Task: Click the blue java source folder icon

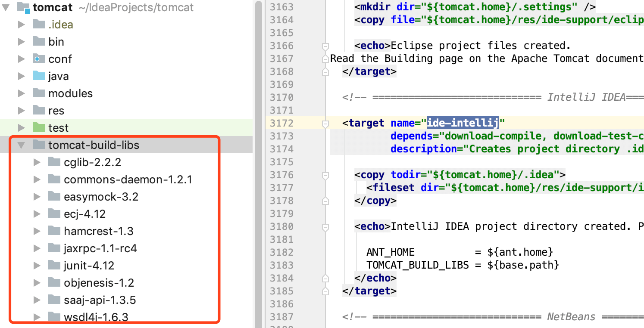Action: [39, 76]
